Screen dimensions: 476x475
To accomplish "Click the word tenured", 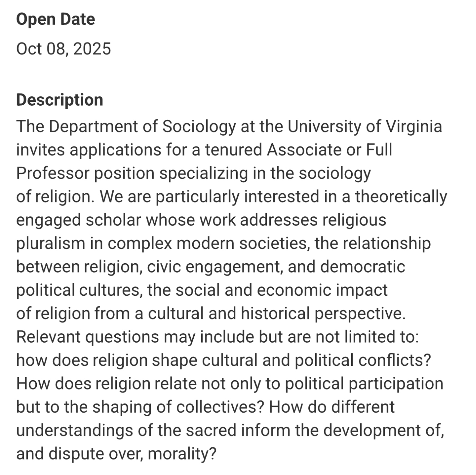I will click(x=234, y=150).
